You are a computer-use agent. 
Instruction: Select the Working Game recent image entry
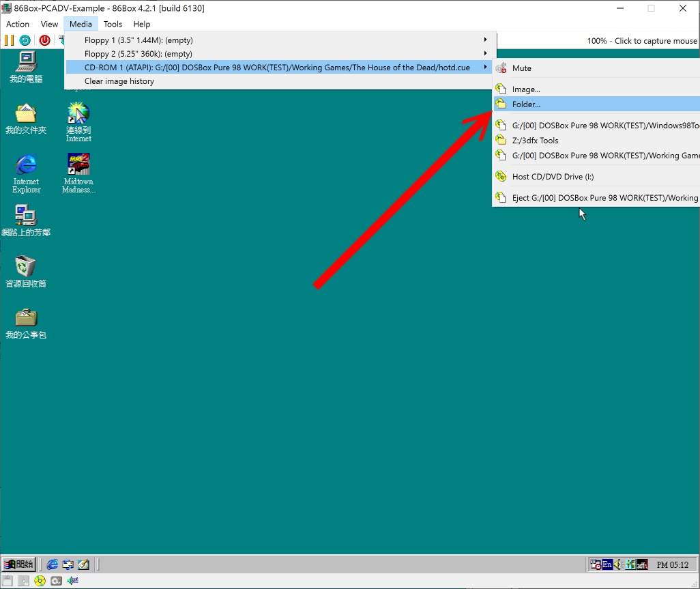(x=596, y=156)
